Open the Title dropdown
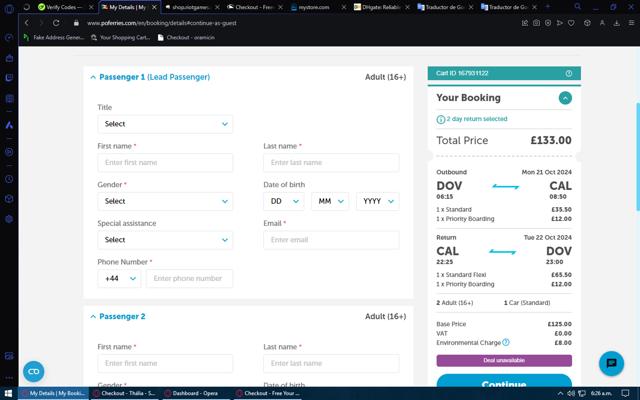The height and width of the screenshot is (400, 640). click(165, 124)
